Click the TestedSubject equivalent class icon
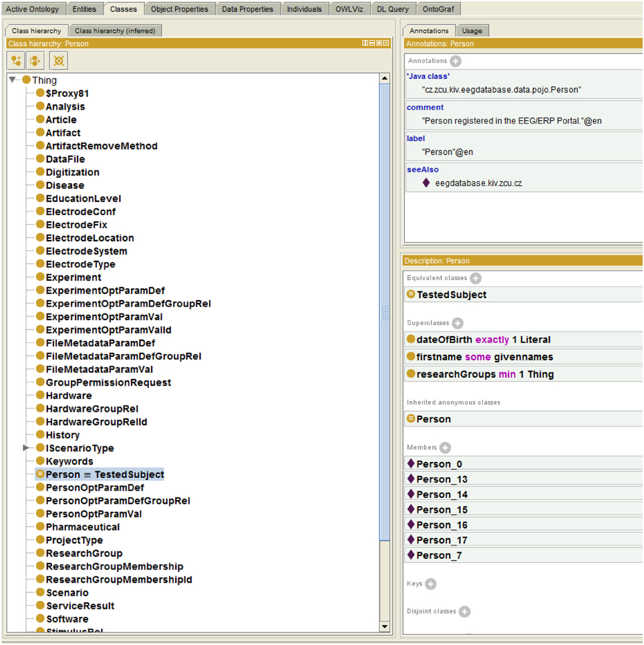The height and width of the screenshot is (645, 644). [410, 294]
